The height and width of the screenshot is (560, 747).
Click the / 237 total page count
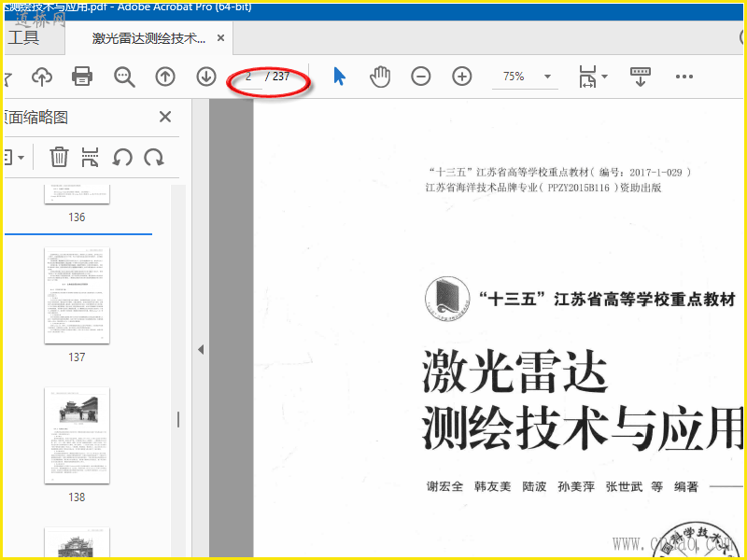pos(277,77)
